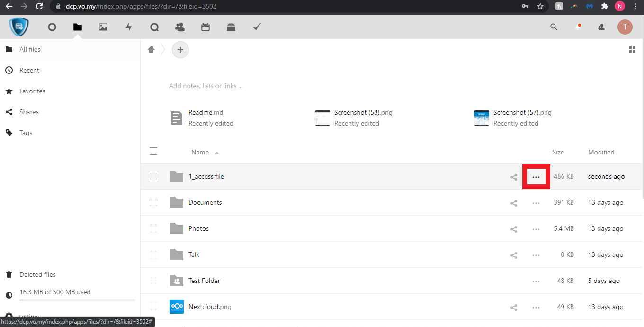Click the share icon for Documents folder
This screenshot has height=327, width=644.
(514, 203)
